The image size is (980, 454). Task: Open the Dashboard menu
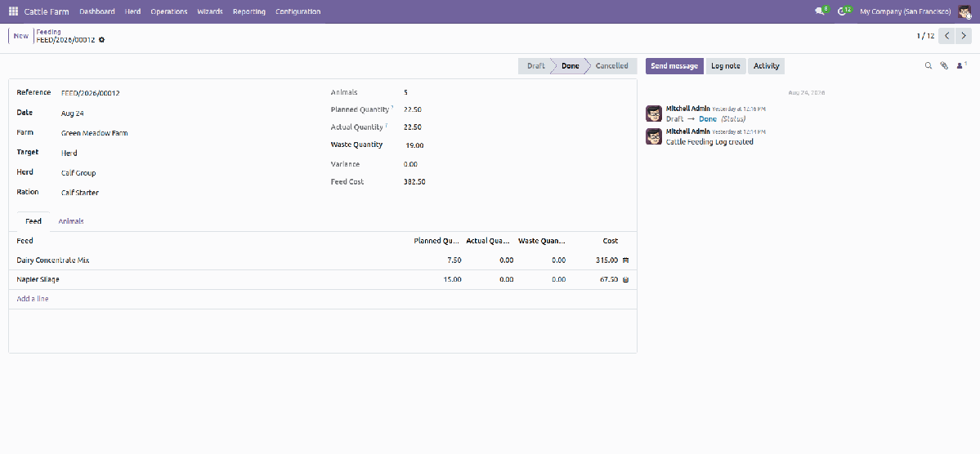pos(97,11)
